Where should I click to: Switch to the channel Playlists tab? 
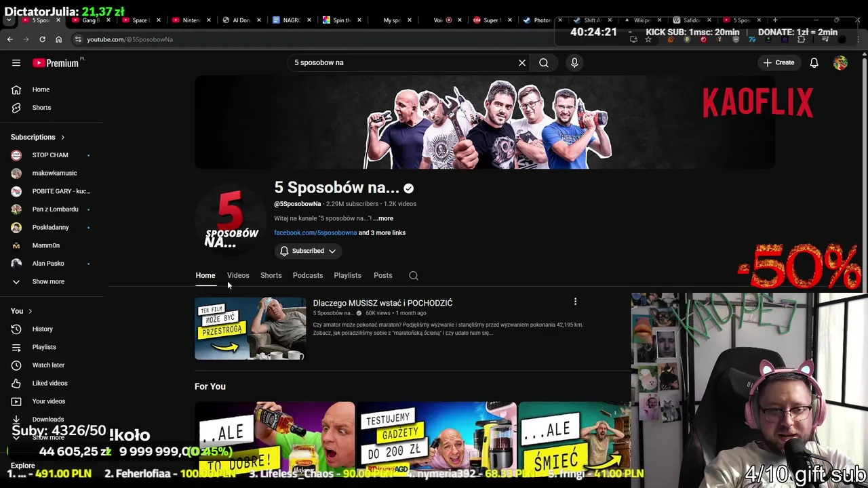click(x=347, y=275)
